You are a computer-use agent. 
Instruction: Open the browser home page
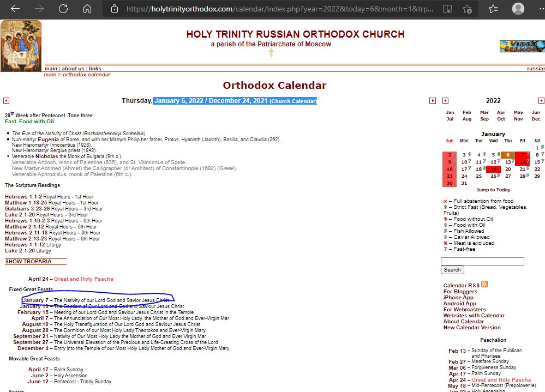point(87,9)
